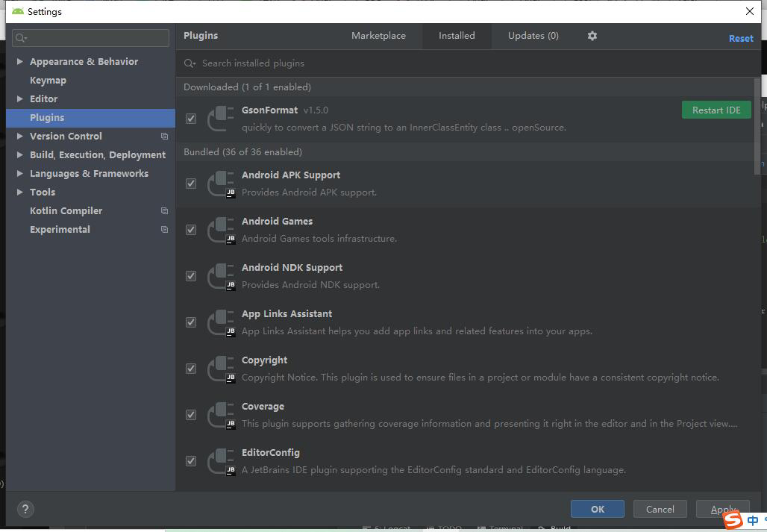Click the Android APK Support plugin icon
The image size is (767, 532).
point(221,184)
